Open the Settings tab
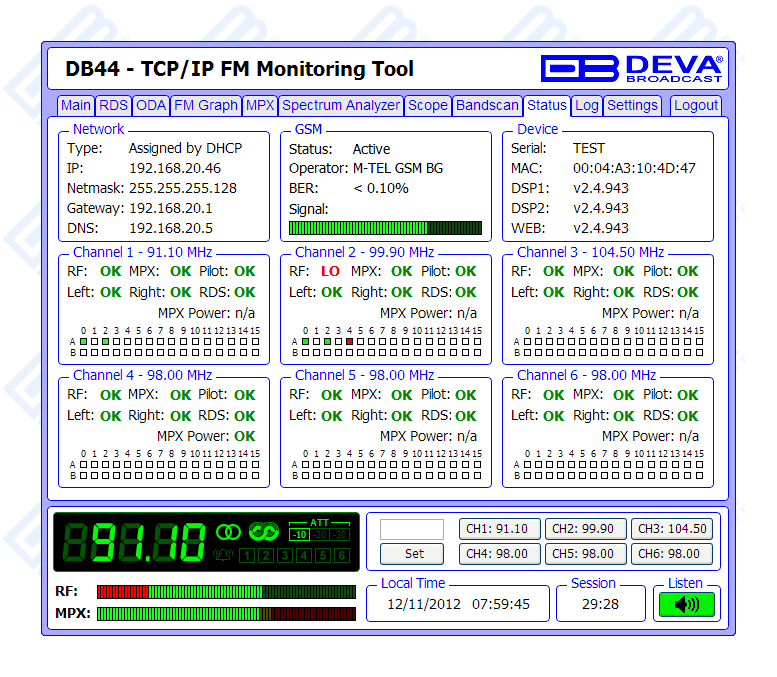This screenshot has height=677, width=777. tap(633, 105)
